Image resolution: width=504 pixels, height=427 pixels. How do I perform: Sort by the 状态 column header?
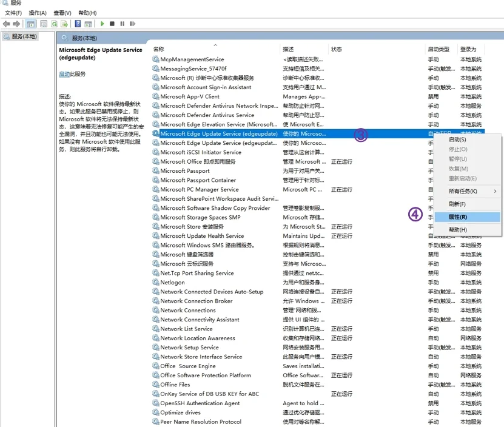377,49
